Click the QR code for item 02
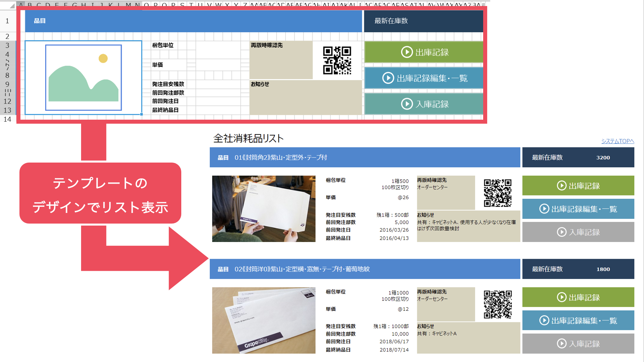 [x=498, y=304]
